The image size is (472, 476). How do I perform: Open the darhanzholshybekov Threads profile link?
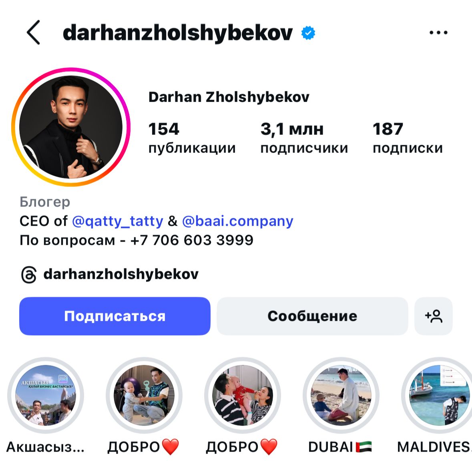121,274
